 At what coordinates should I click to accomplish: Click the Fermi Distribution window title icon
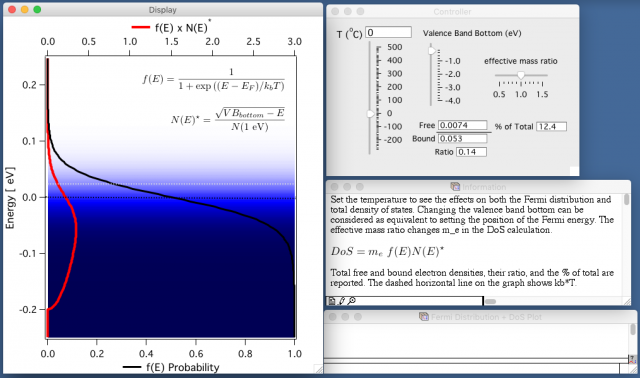click(x=424, y=317)
